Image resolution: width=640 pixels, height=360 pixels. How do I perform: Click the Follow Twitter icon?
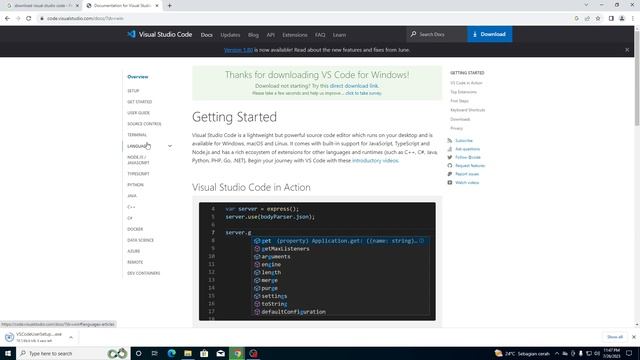[x=450, y=157]
